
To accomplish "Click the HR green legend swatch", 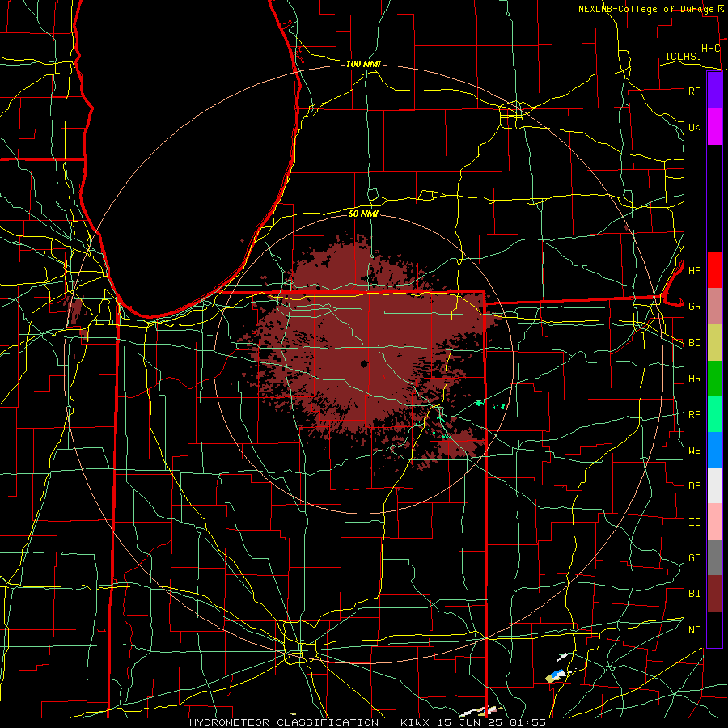I will 714,378.
